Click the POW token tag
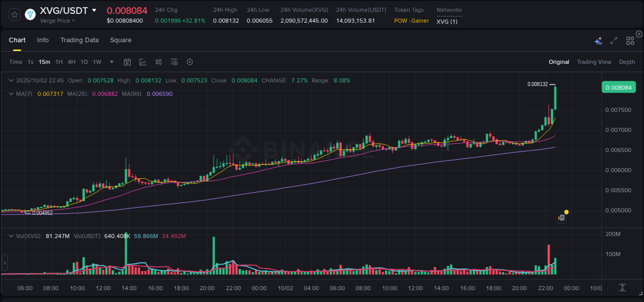The width and height of the screenshot is (644, 302). (400, 21)
